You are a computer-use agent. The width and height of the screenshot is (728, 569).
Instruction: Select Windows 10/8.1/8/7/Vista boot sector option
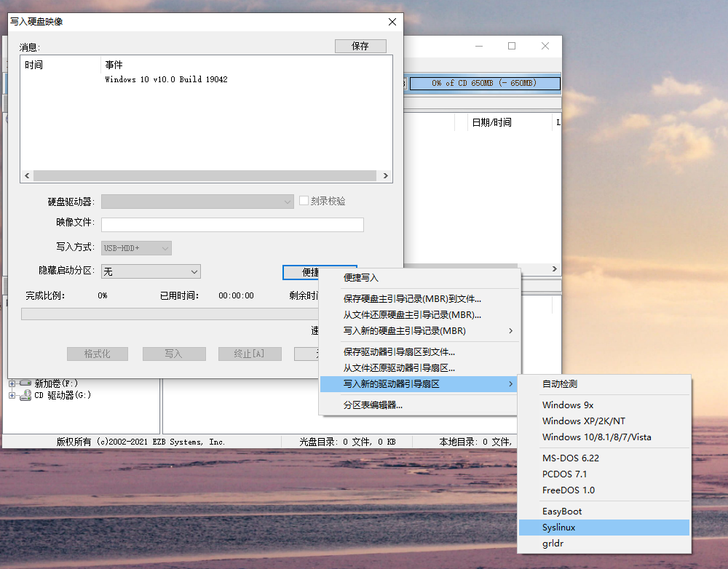pos(604,437)
